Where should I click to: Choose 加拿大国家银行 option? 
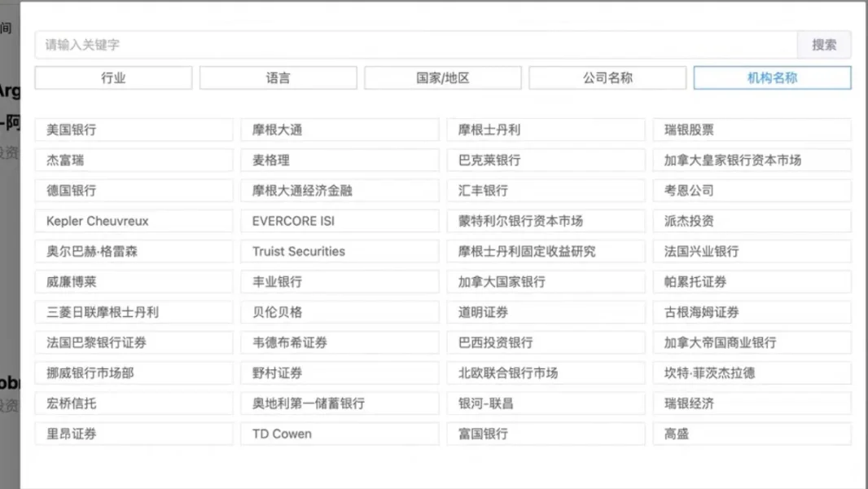[x=546, y=282]
